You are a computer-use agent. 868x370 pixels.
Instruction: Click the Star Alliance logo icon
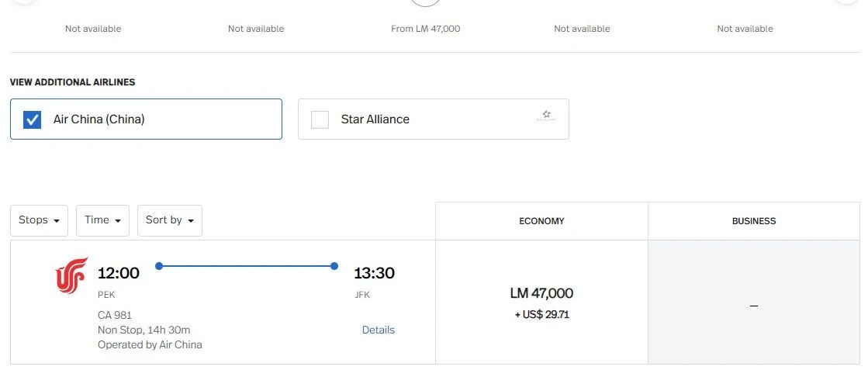click(546, 116)
